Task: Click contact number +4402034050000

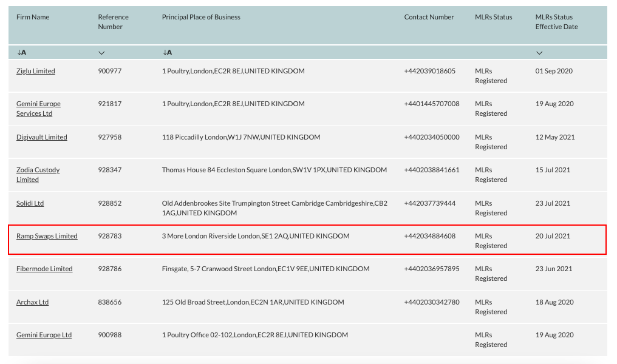Action: point(432,137)
